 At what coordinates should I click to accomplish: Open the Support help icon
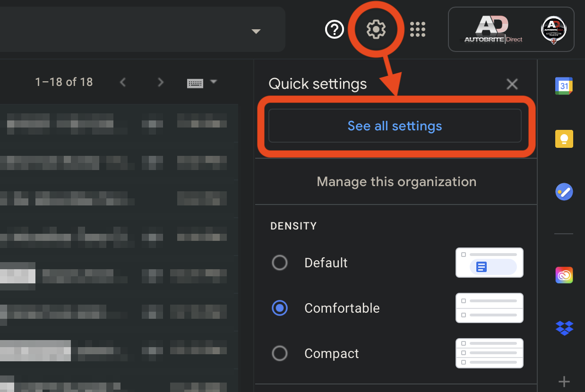335,30
